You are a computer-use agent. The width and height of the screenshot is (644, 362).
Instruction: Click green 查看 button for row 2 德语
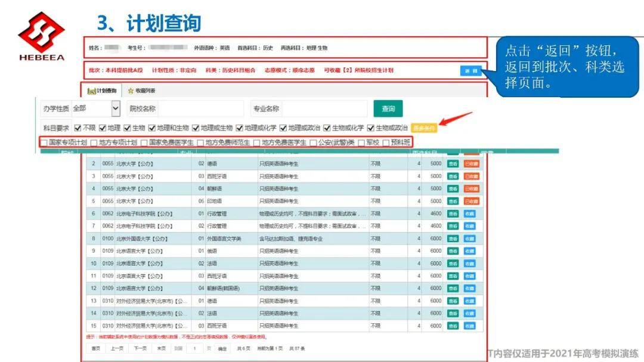pos(453,164)
